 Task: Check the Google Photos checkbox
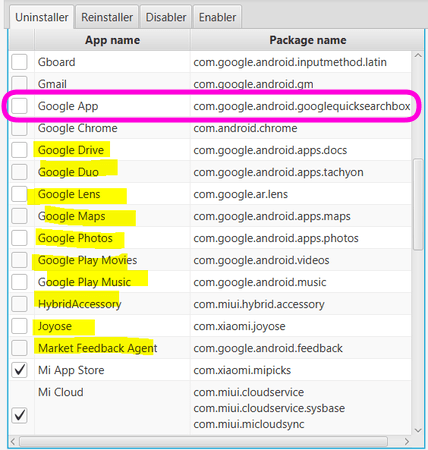[x=19, y=238]
